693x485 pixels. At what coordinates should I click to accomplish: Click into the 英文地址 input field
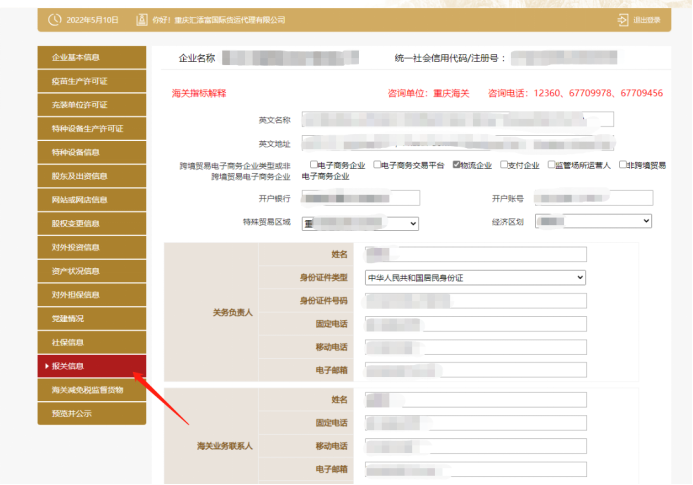458,143
